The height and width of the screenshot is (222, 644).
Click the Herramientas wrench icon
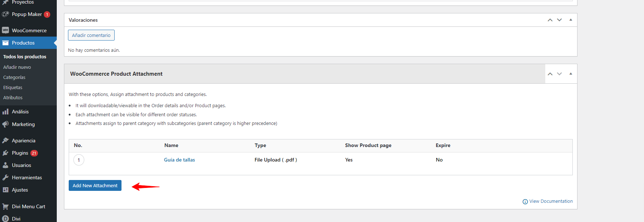click(x=5, y=177)
